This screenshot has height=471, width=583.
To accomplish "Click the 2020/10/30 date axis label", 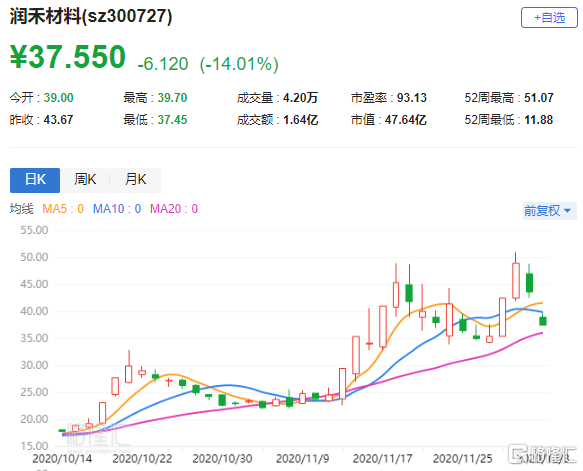I will (x=222, y=458).
